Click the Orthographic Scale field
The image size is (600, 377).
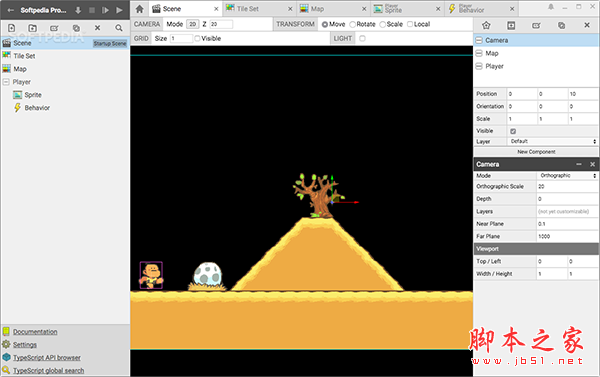coord(567,186)
